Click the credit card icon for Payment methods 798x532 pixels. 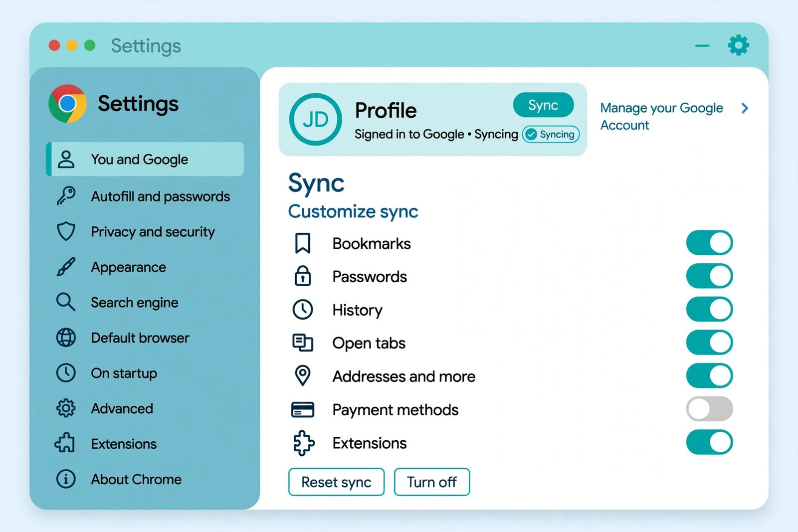point(303,409)
